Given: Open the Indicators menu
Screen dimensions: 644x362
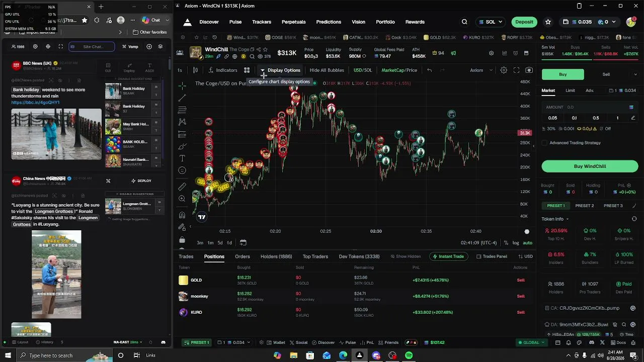Looking at the screenshot, I should point(223,70).
